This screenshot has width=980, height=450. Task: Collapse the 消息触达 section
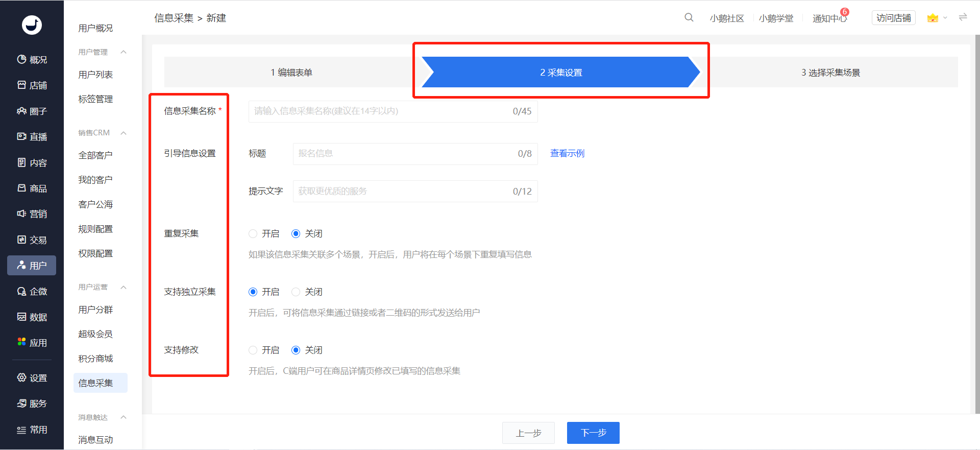click(123, 417)
